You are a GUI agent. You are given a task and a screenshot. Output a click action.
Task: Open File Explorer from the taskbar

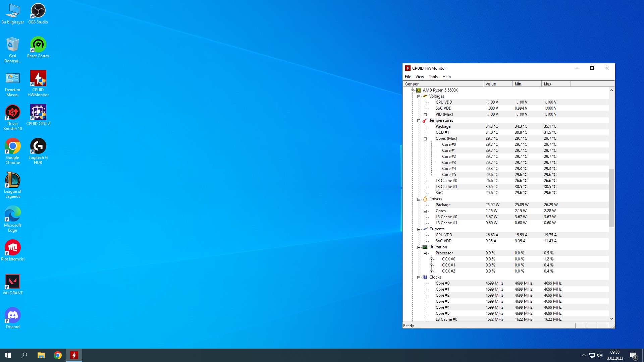(x=41, y=355)
